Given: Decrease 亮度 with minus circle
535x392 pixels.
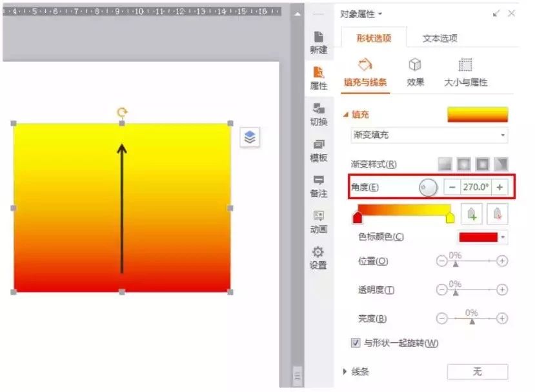Looking at the screenshot, I should pyautogui.click(x=441, y=318).
